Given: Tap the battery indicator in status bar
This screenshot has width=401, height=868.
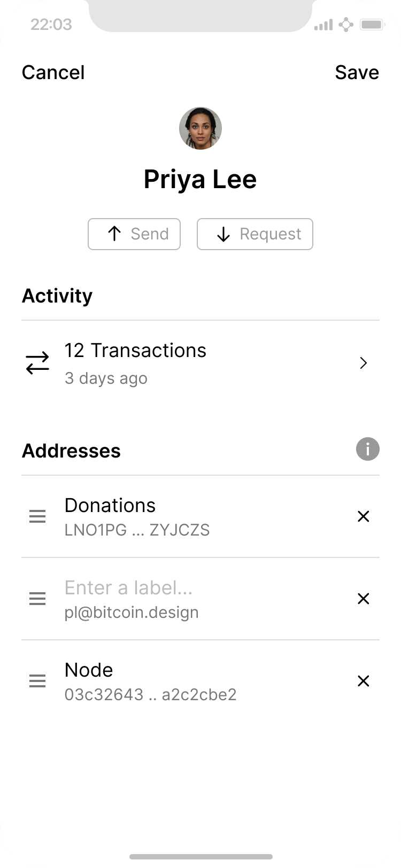Looking at the screenshot, I should 373,25.
